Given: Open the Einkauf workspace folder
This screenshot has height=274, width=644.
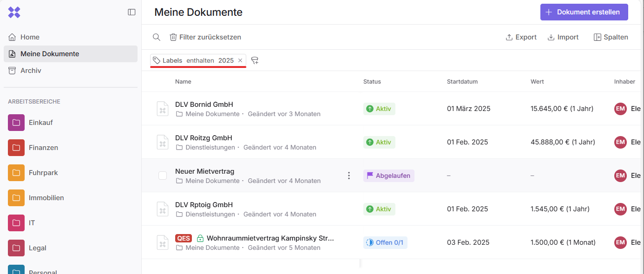Looking at the screenshot, I should pyautogui.click(x=40, y=123).
